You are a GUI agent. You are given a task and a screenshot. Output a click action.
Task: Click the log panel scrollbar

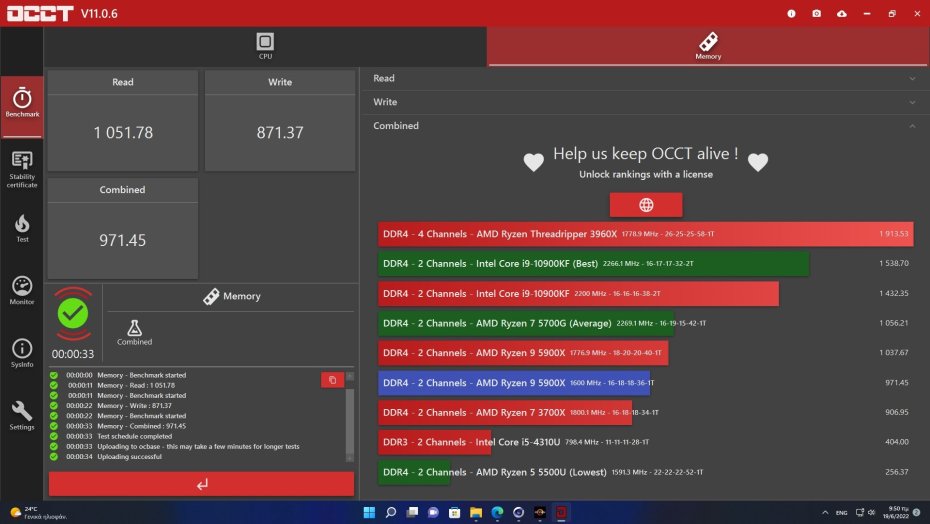click(x=350, y=417)
